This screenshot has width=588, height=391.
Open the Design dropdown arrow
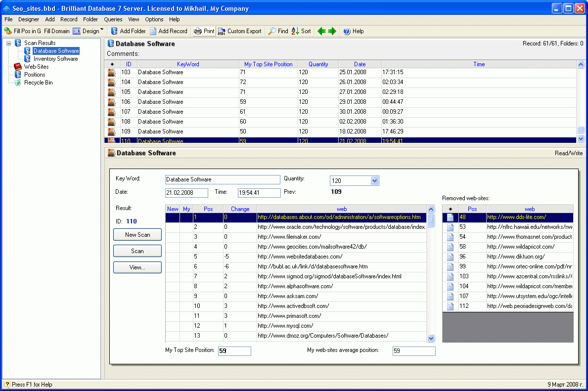tap(102, 30)
